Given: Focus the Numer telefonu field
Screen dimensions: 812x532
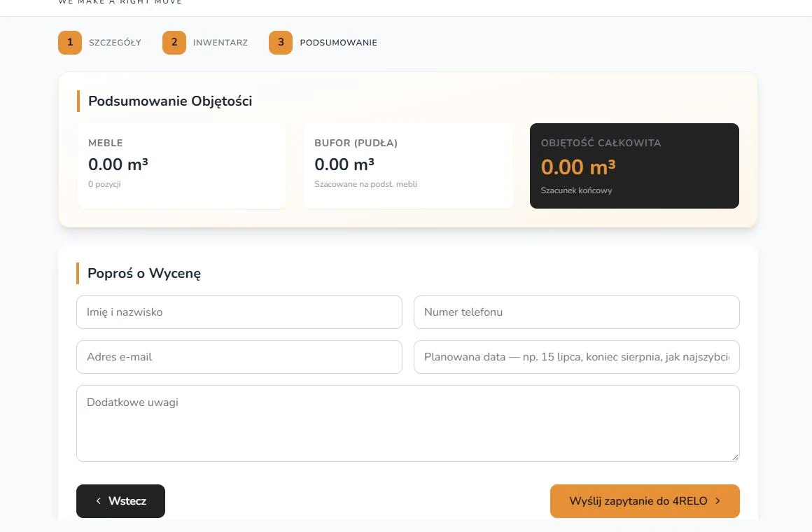Looking at the screenshot, I should coord(576,311).
